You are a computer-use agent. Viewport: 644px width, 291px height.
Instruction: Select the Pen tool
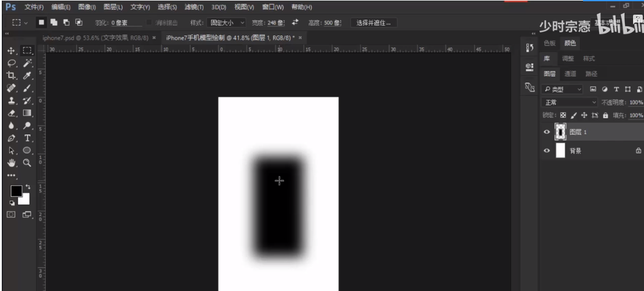pos(12,138)
